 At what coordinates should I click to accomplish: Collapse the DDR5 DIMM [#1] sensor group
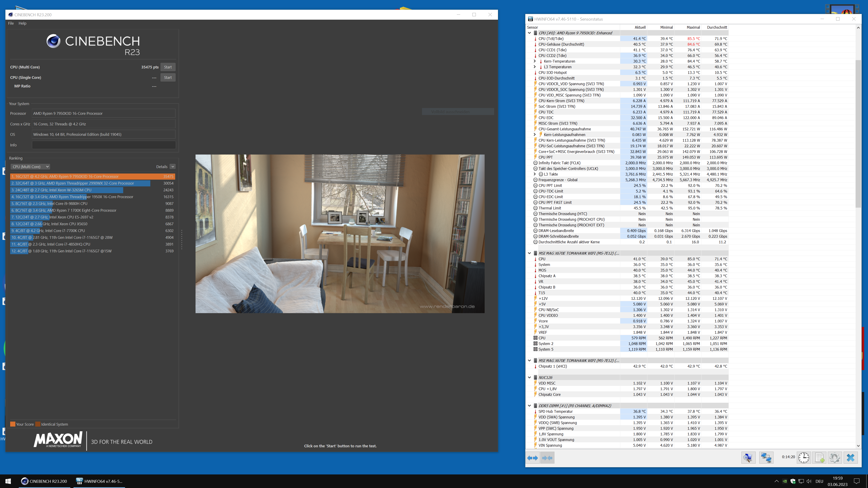[529, 406]
